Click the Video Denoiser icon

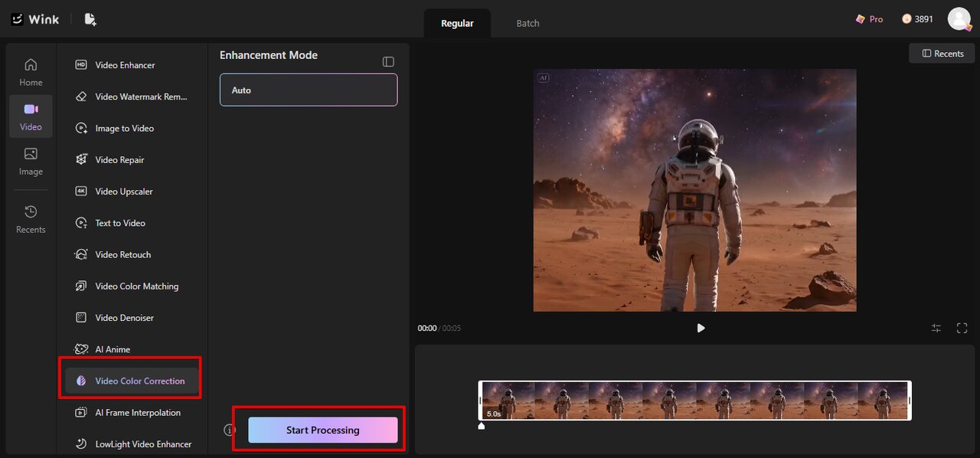(x=81, y=317)
